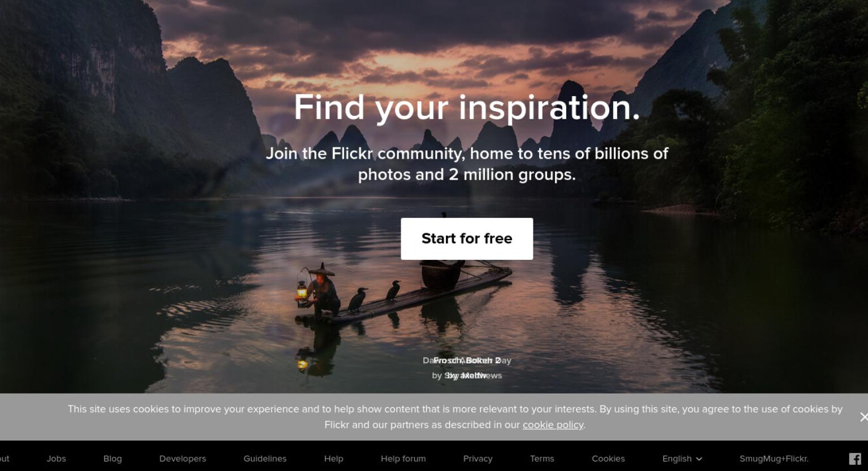Open the Guidelines link
This screenshot has width=868, height=471.
coord(265,459)
